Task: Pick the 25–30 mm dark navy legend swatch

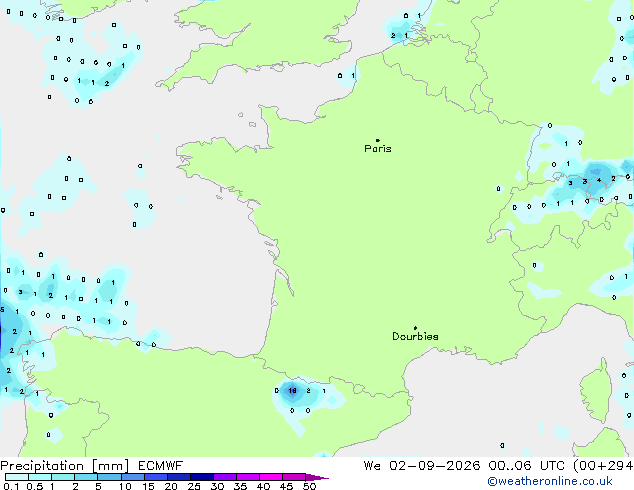Action: [x=202, y=477]
